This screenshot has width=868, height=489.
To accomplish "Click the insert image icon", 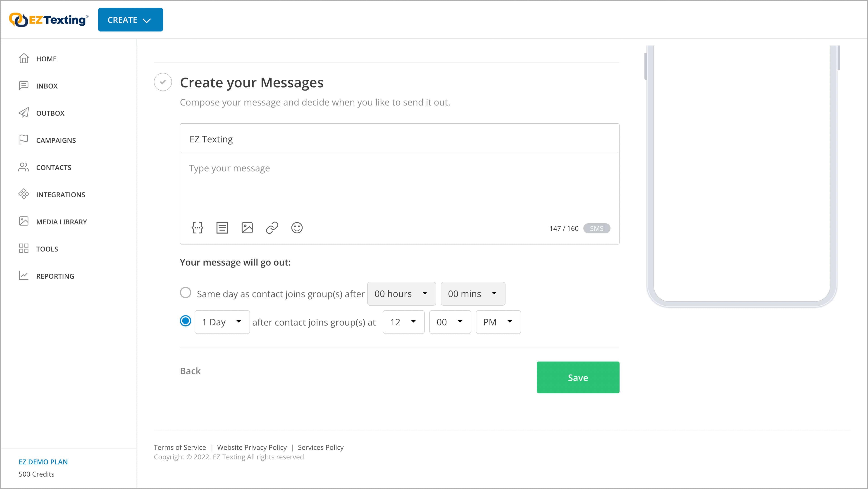I will tap(247, 228).
